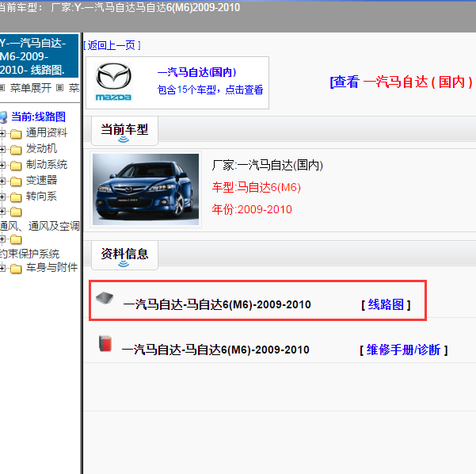
Task: Click the 车型:马自达6(M6) text
Action: coord(256,188)
